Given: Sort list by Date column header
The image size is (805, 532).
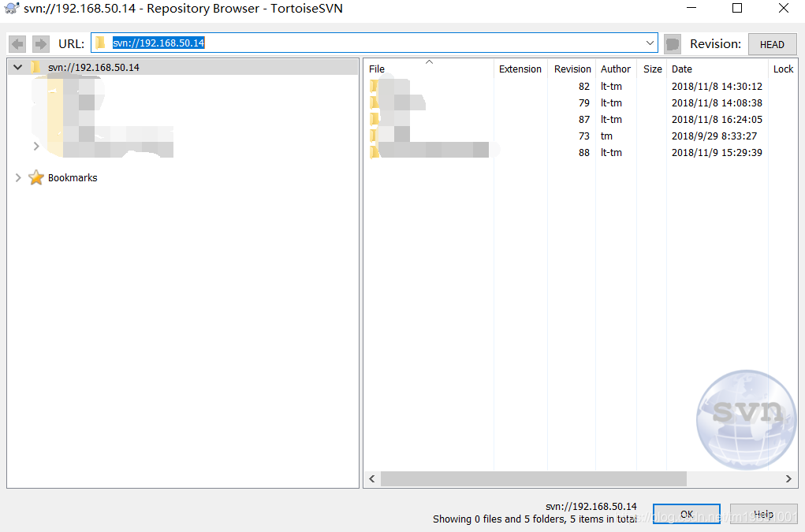Looking at the screenshot, I should click(x=717, y=69).
